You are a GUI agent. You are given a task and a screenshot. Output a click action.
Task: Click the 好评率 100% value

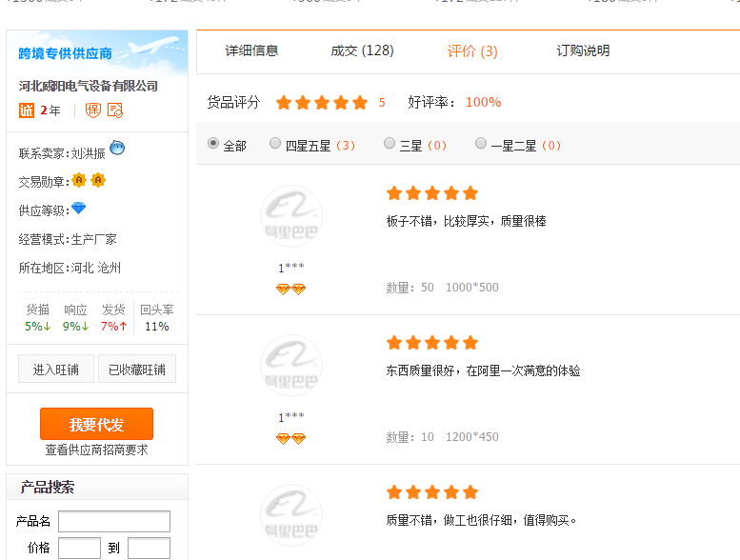pyautogui.click(x=483, y=102)
